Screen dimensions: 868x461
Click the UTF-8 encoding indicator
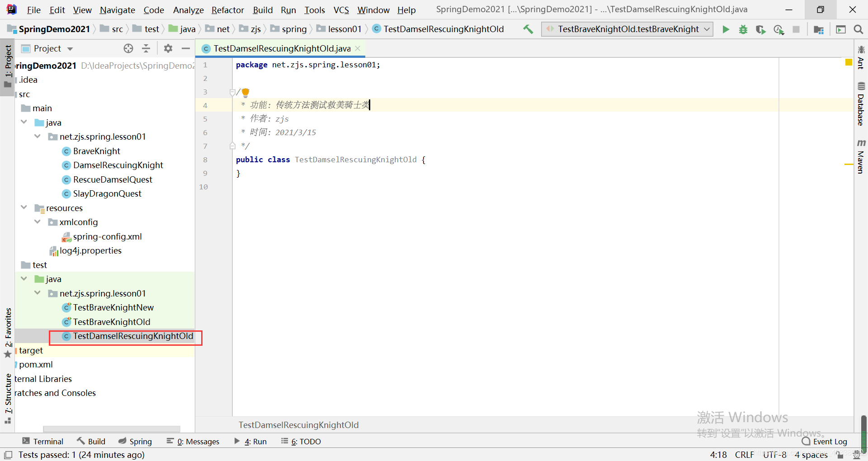pos(775,455)
